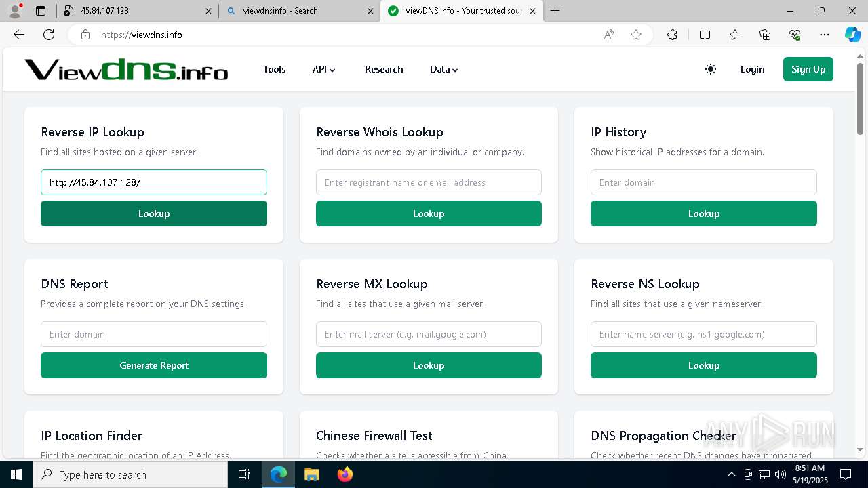Open the volume control tray icon

click(x=781, y=474)
